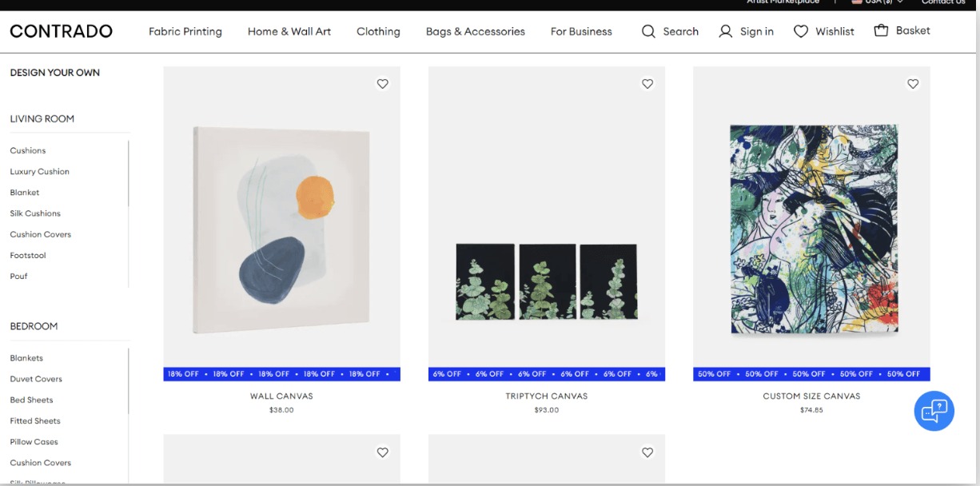Click the 50% OFF discount banner
The height and width of the screenshot is (486, 980).
[x=811, y=374]
